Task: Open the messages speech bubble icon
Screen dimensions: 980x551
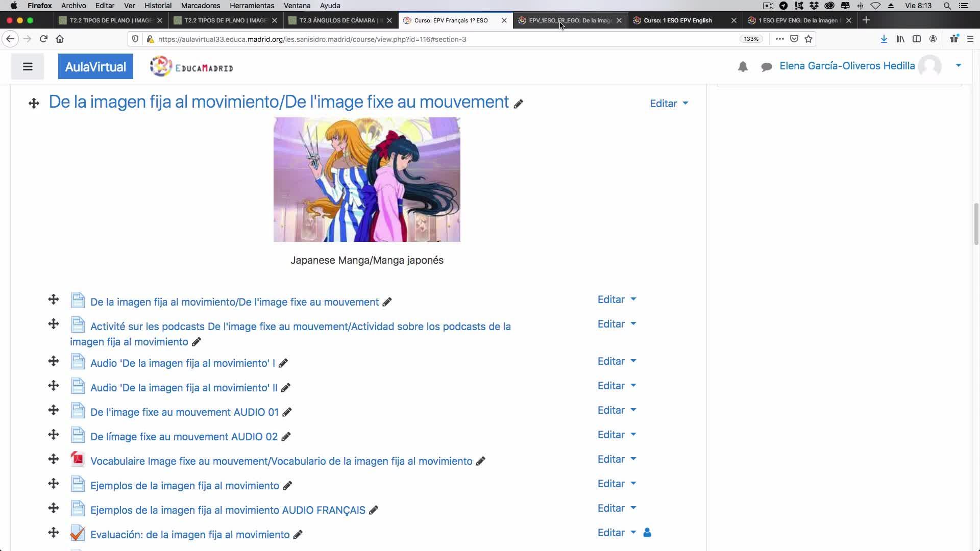Action: click(x=766, y=67)
